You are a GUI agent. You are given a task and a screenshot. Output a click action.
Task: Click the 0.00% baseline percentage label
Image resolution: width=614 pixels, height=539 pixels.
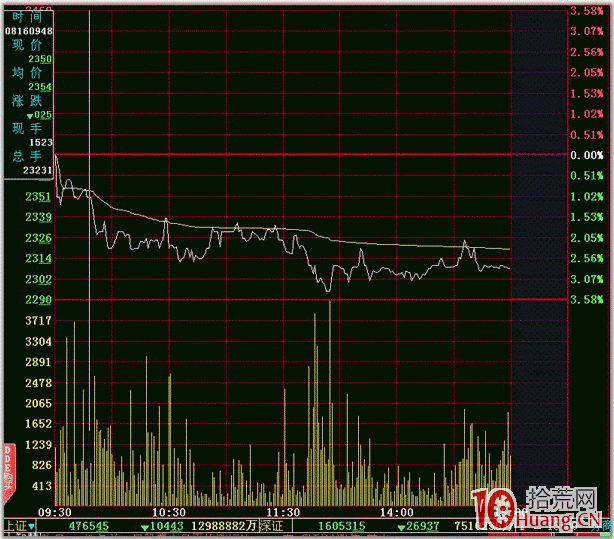pyautogui.click(x=587, y=155)
